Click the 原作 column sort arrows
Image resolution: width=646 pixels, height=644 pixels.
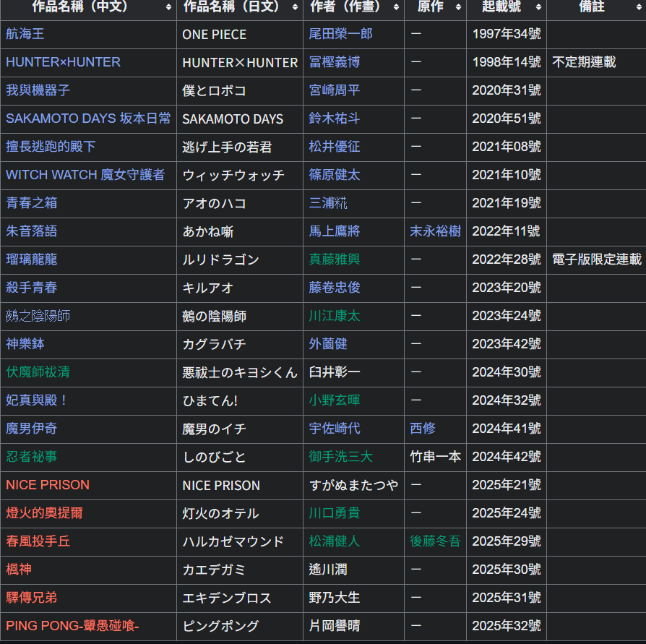(458, 7)
